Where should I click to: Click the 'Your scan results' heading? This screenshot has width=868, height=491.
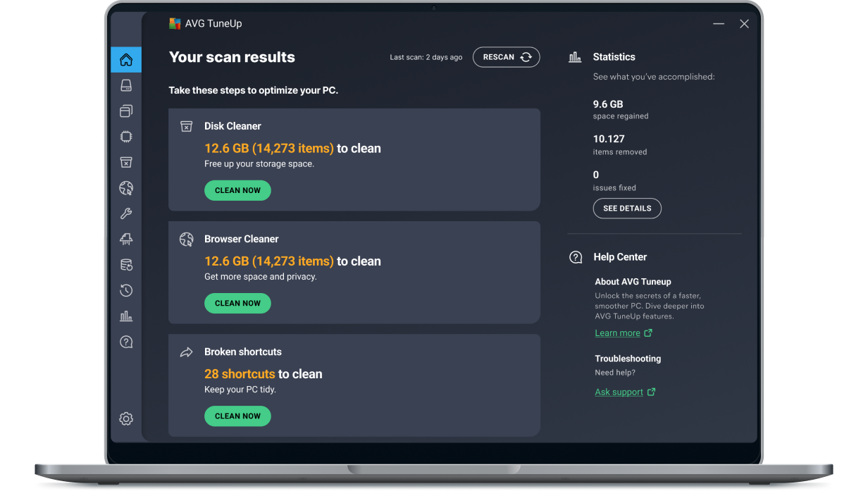coord(232,58)
